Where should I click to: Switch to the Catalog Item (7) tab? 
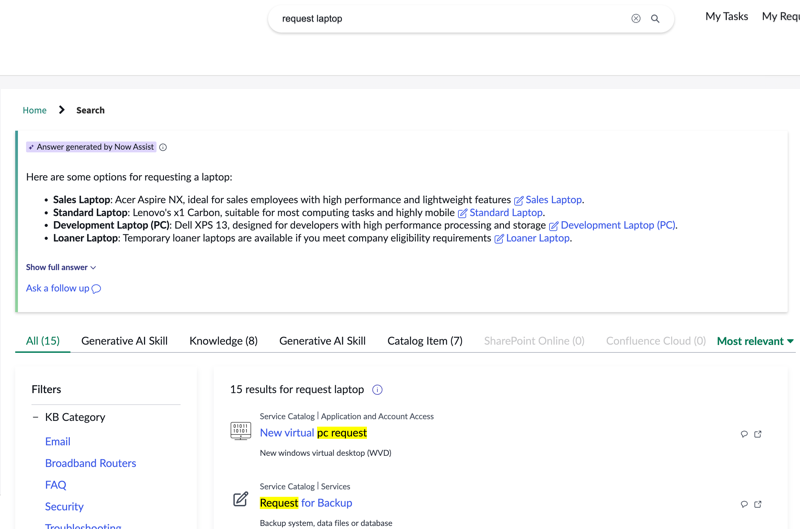coord(425,341)
